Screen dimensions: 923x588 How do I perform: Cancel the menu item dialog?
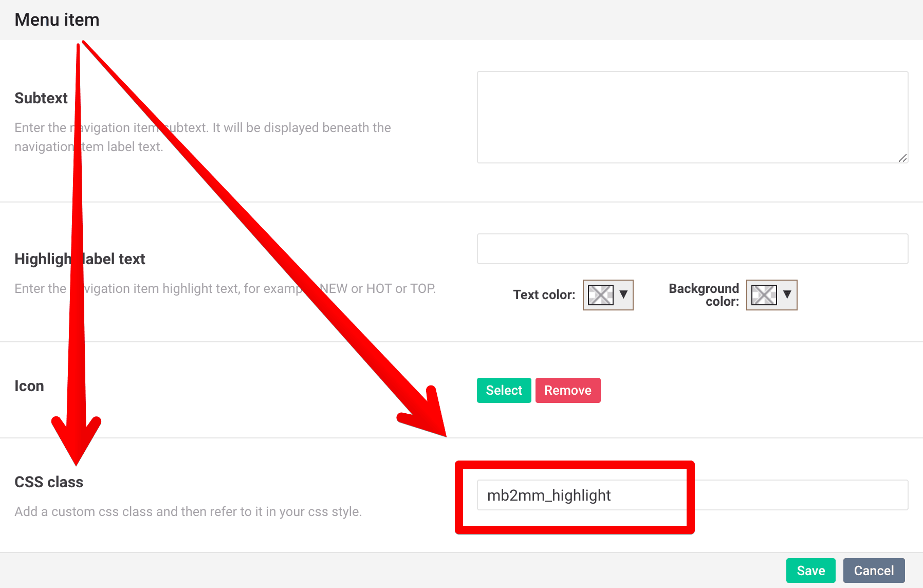tap(874, 571)
